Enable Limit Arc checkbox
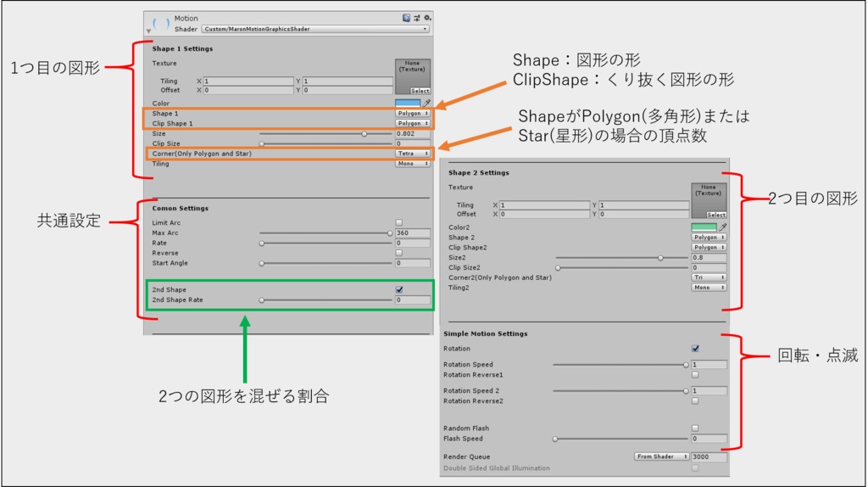 (398, 223)
